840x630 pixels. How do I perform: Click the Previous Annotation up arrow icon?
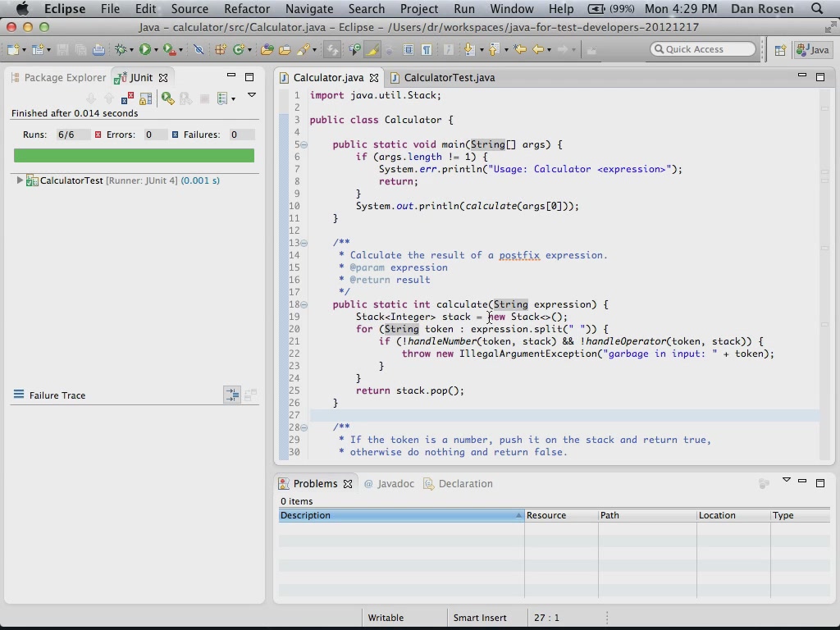coord(493,50)
